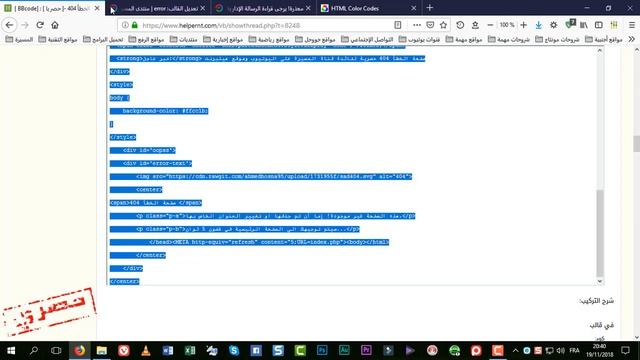
Task: Open the gear settings toolbar icon
Action: [x=553, y=25]
